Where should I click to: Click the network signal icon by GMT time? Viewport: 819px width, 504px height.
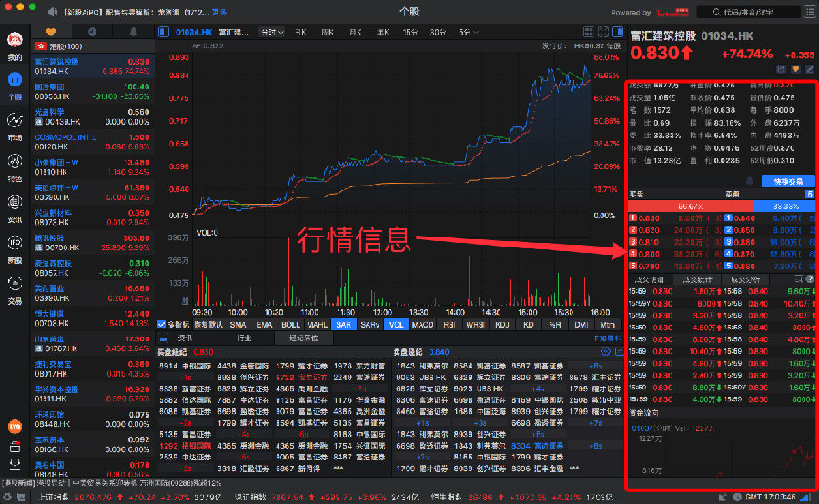click(806, 497)
